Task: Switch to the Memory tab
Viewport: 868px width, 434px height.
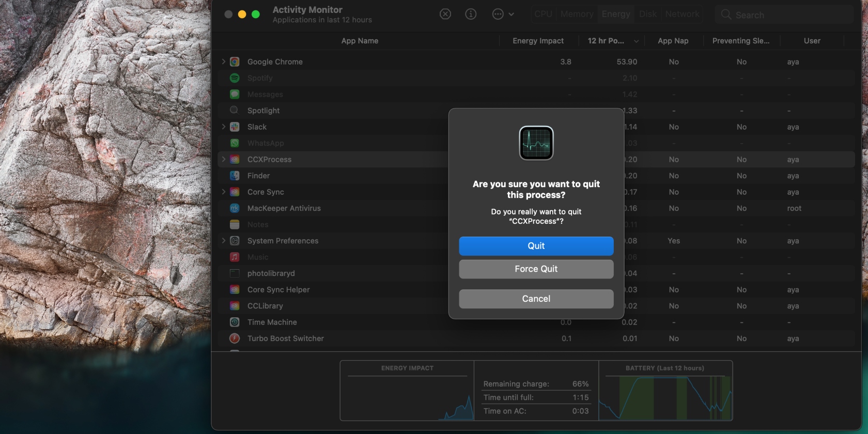Action: (x=577, y=14)
